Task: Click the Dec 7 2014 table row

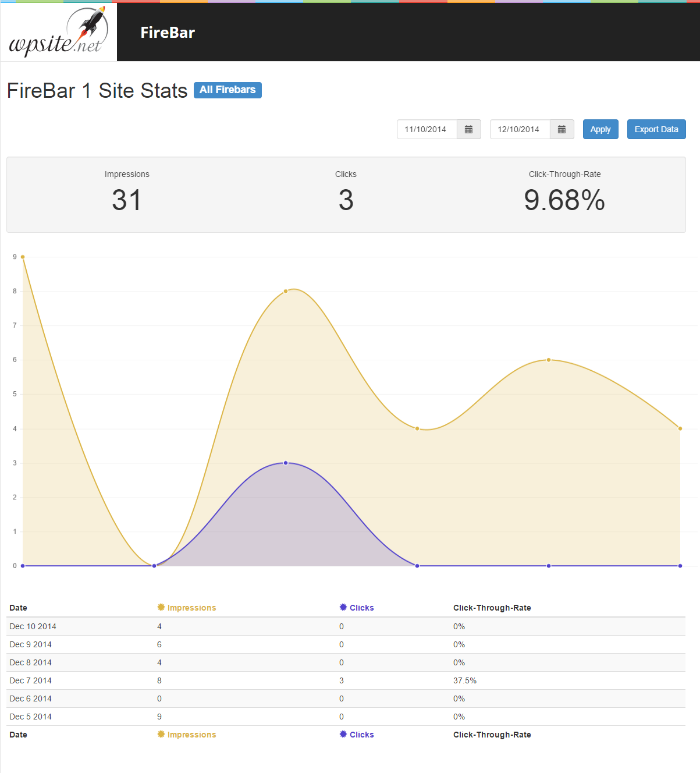Action: 346,680
